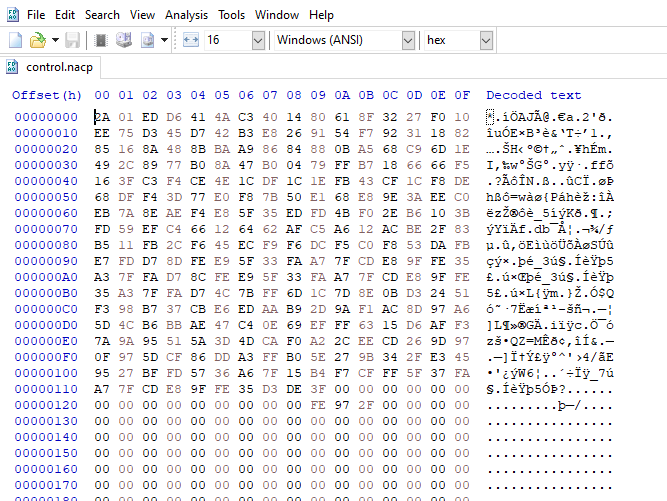Click the Open disk image icon

click(x=148, y=40)
